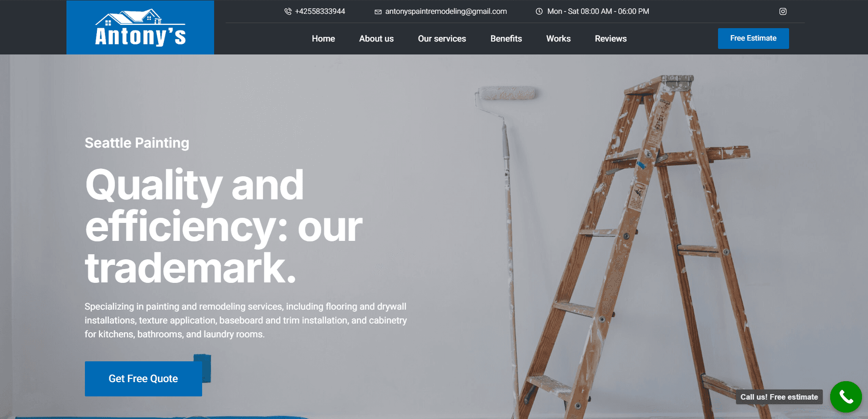Click the Free Estimate button
This screenshot has width=868, height=419.
click(754, 38)
